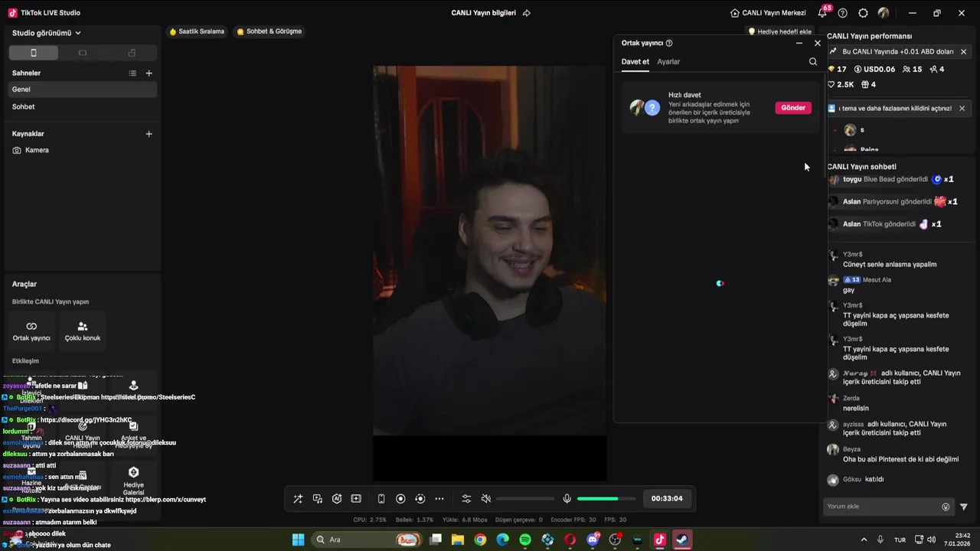
Task: Dismiss the tema kilidini açtınız banner
Action: (x=962, y=109)
